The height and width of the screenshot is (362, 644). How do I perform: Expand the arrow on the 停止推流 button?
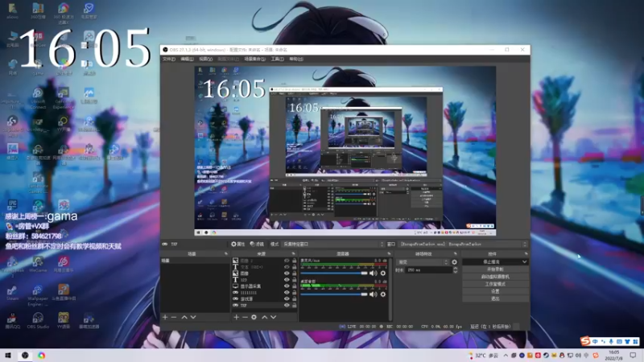click(525, 262)
